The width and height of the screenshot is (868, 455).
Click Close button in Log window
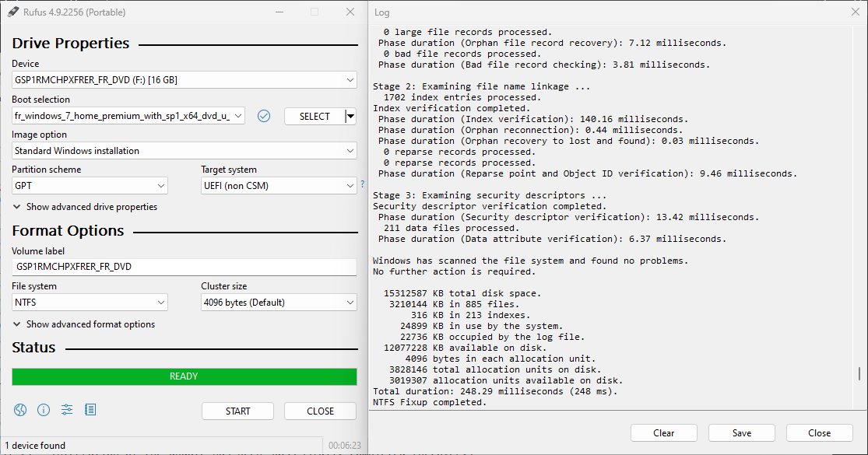coord(819,433)
